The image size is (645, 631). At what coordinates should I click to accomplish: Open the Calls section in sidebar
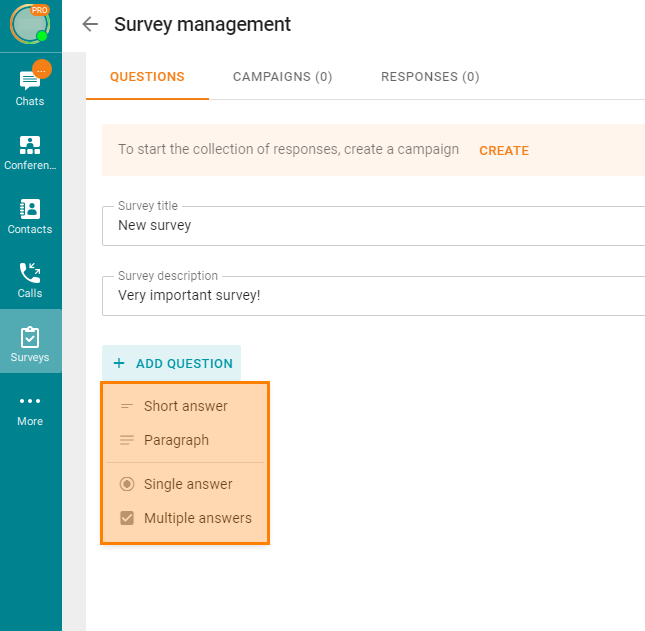(30, 281)
